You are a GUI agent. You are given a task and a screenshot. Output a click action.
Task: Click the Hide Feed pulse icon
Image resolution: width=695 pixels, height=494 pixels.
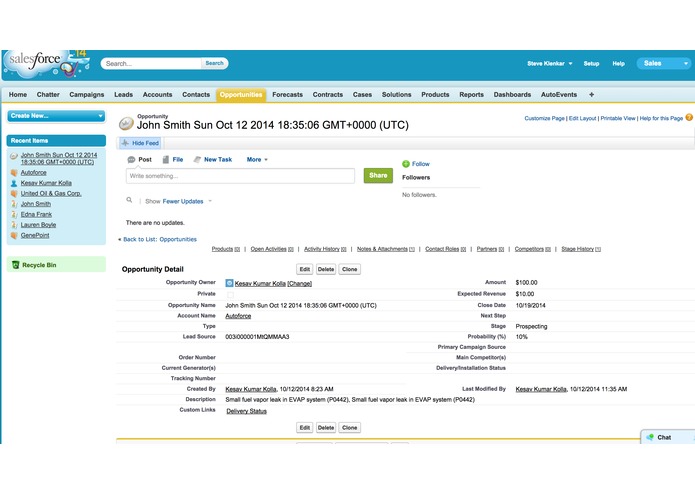(x=125, y=143)
